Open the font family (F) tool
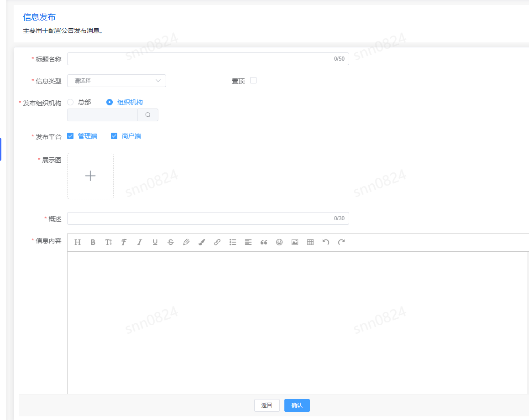 (124, 242)
